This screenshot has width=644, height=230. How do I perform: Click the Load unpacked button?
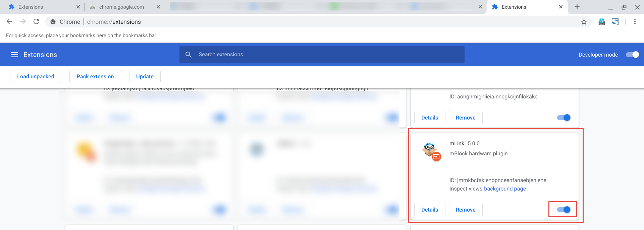point(36,76)
